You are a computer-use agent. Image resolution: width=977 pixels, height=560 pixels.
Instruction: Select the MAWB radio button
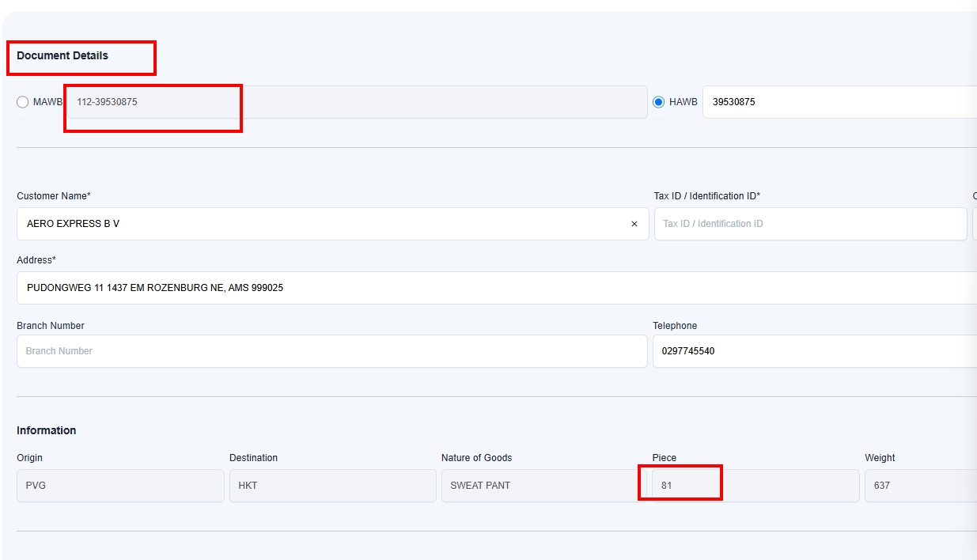(22, 102)
